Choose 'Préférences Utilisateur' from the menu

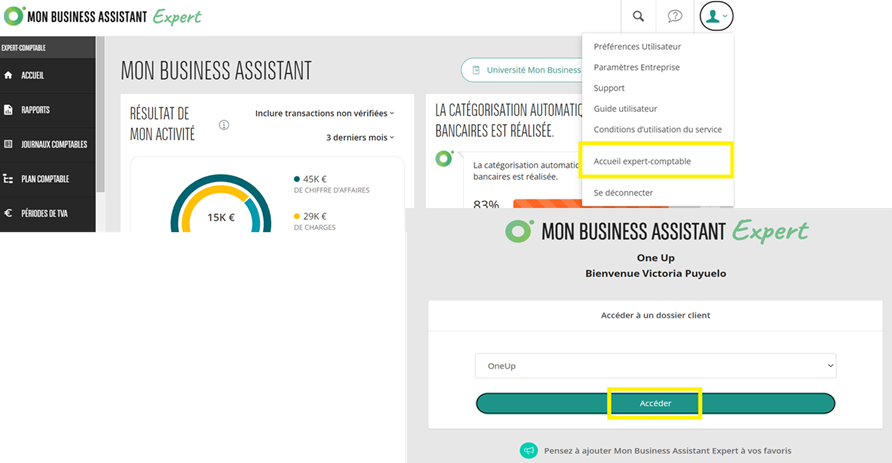click(637, 47)
